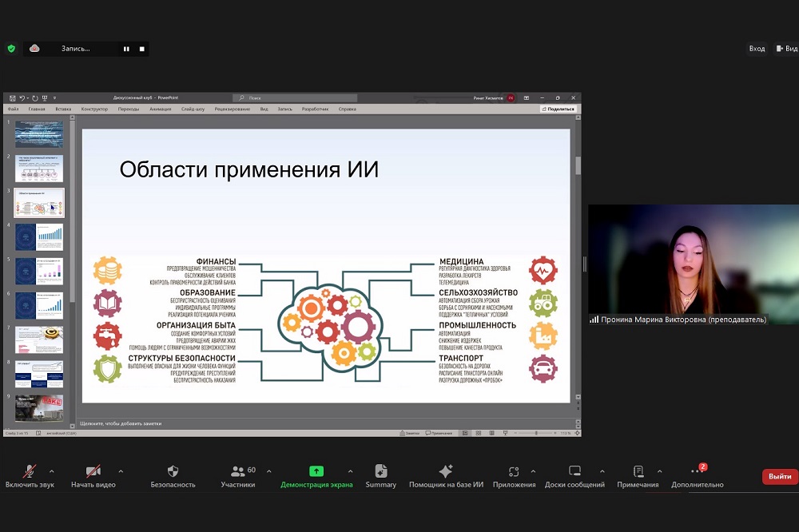The width and height of the screenshot is (799, 532).
Task: Expand audio options arrow next to microphone
Action: click(x=52, y=471)
